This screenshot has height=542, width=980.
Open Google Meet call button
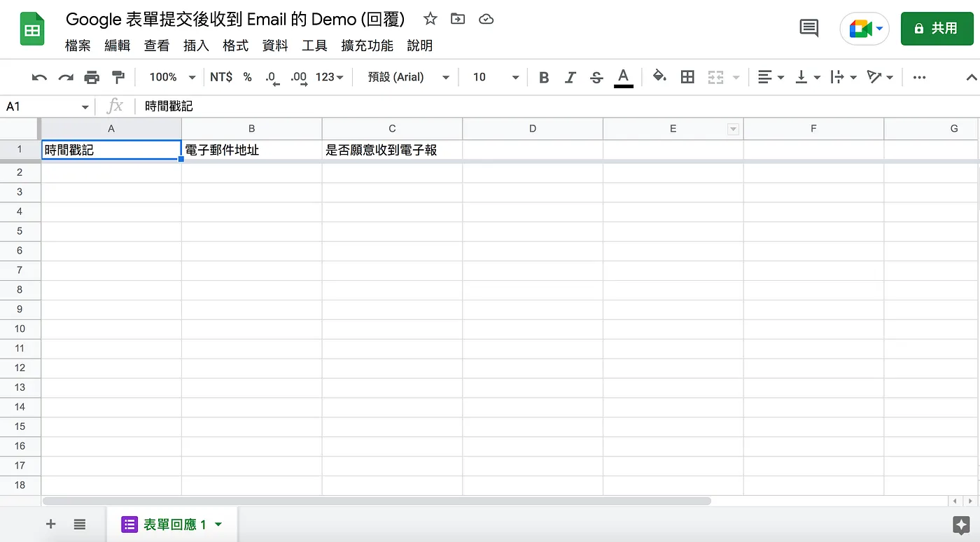(x=864, y=29)
